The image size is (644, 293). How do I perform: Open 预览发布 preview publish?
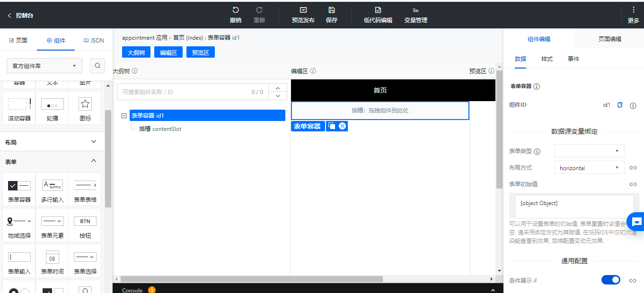coord(303,15)
